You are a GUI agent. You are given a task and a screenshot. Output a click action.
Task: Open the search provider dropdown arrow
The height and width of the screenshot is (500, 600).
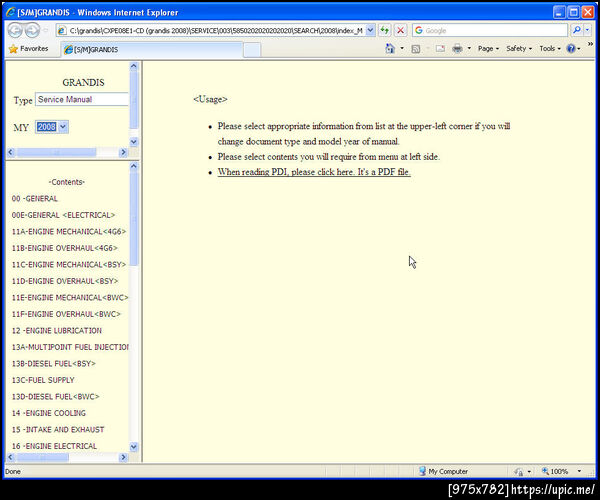pyautogui.click(x=587, y=30)
